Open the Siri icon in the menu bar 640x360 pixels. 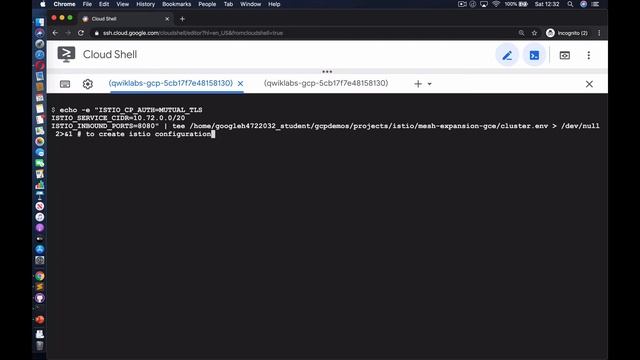584,4
